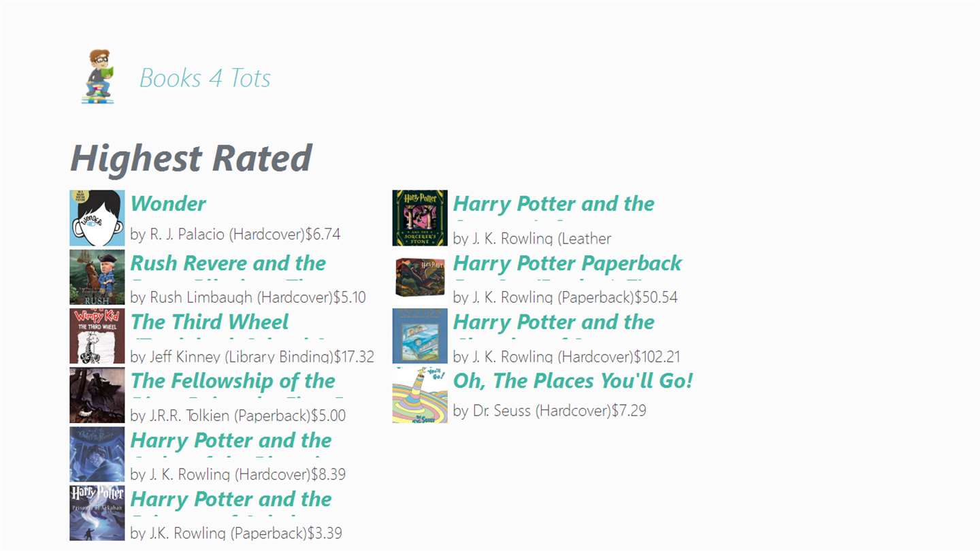980x551 pixels.
Task: Open The Third Wheel title link
Action: 210,322
